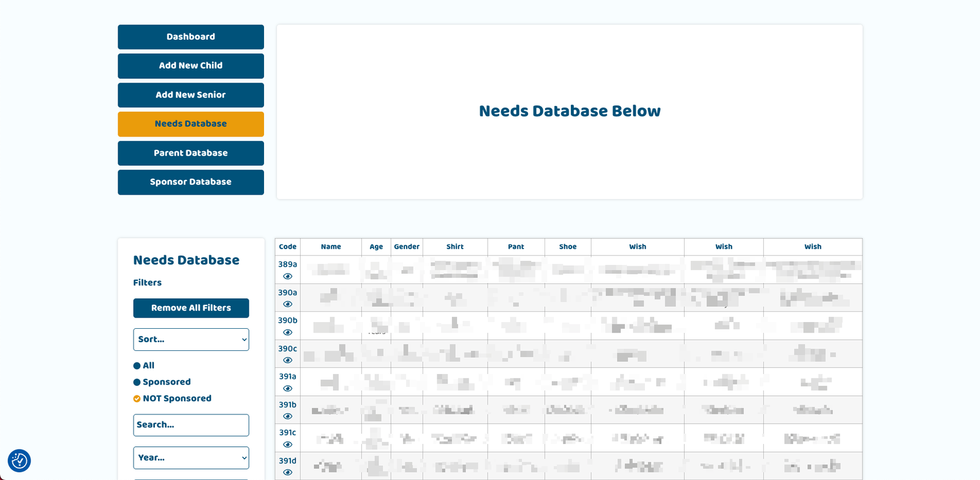980x480 pixels.
Task: Click the eye icon for row 391b
Action: click(287, 416)
